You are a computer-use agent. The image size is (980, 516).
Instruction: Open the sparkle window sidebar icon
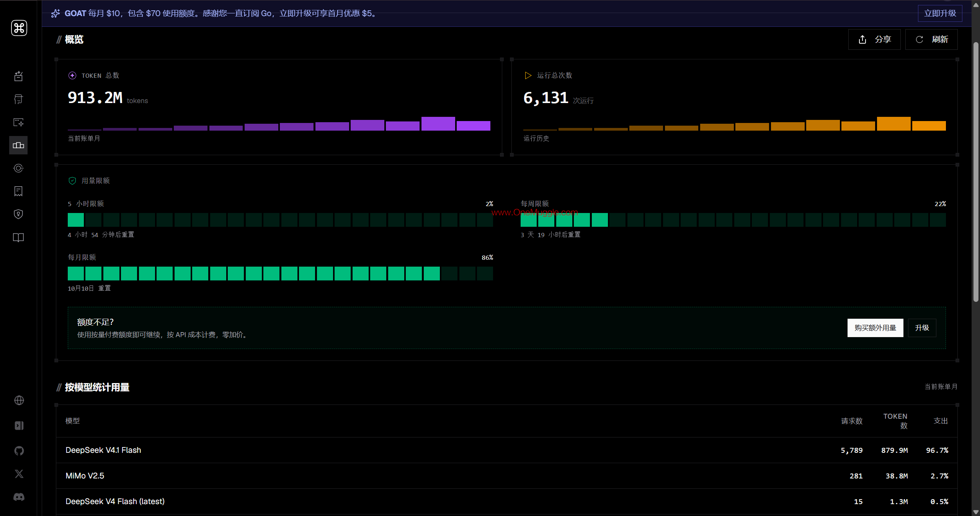18,122
